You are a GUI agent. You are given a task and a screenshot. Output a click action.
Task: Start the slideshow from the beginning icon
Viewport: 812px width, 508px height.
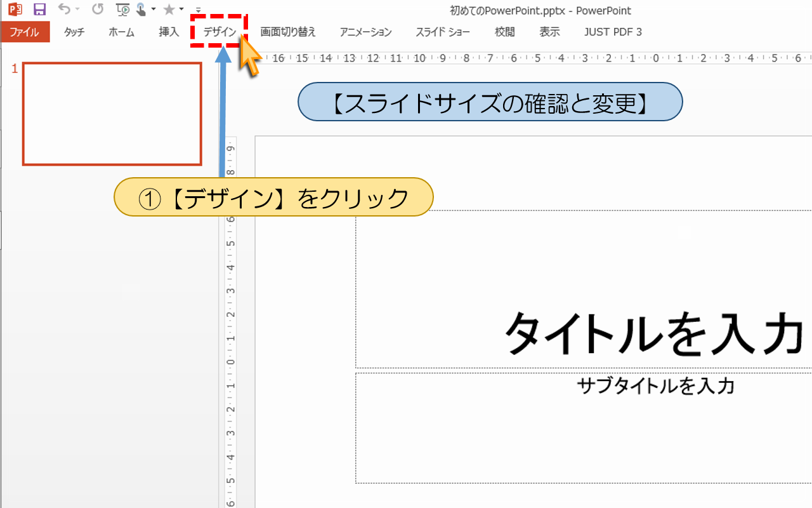click(x=122, y=10)
